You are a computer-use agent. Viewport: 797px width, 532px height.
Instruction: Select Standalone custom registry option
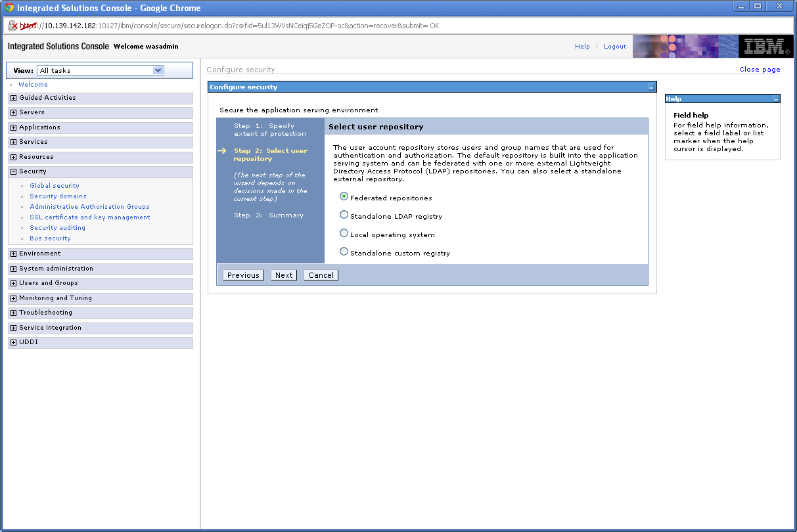point(344,251)
